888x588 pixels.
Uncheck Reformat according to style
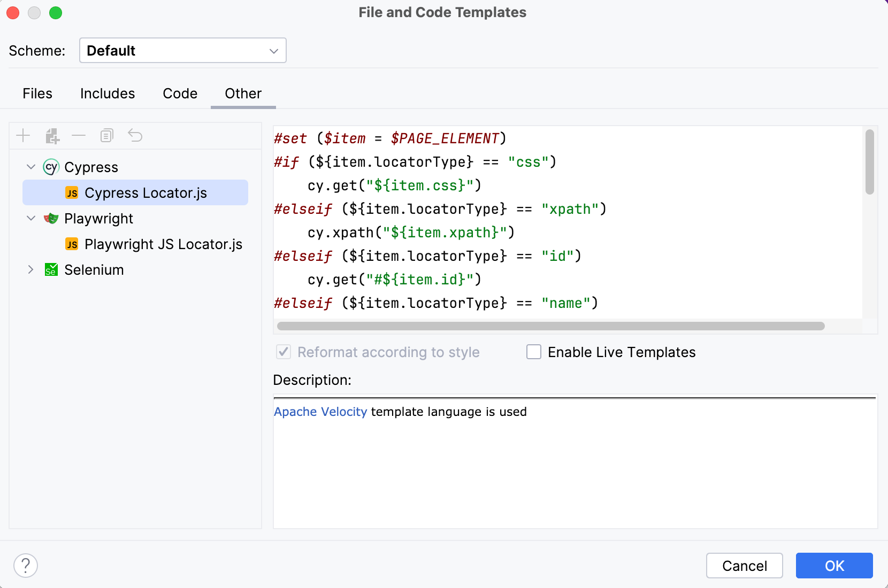[283, 352]
